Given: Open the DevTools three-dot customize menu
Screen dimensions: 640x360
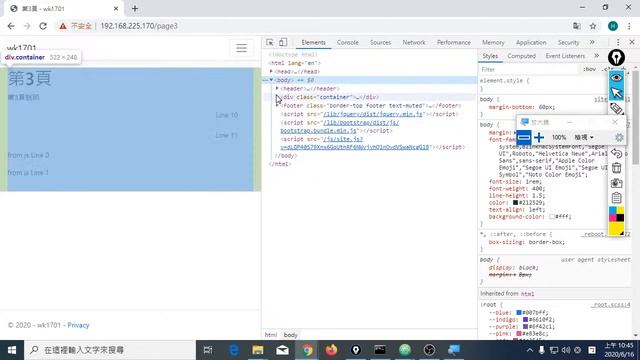Looking at the screenshot, I should click(618, 42).
